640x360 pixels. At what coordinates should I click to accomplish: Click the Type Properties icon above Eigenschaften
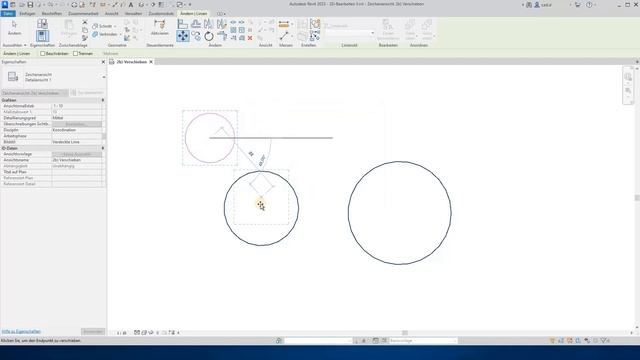tap(42, 24)
